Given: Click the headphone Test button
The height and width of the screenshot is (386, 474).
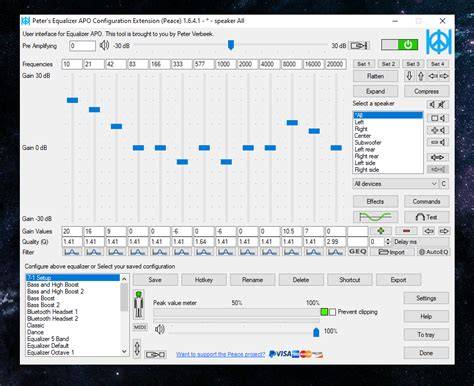Looking at the screenshot, I should [426, 217].
